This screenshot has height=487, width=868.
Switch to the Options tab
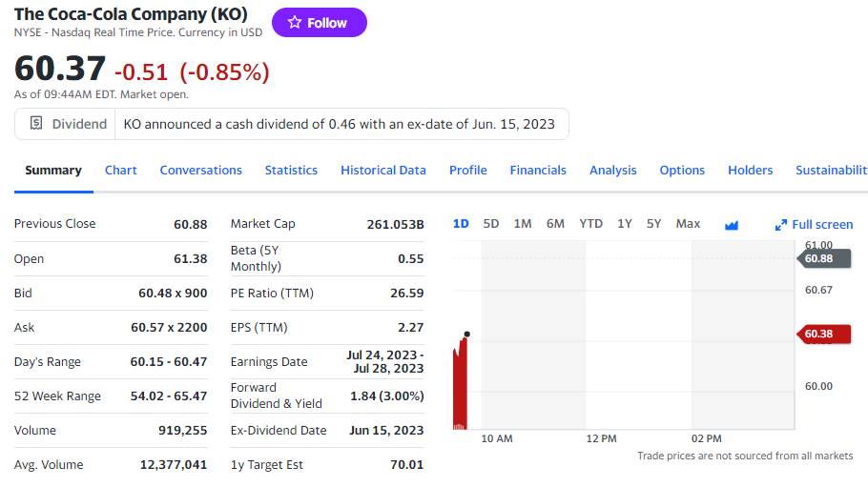[682, 171]
